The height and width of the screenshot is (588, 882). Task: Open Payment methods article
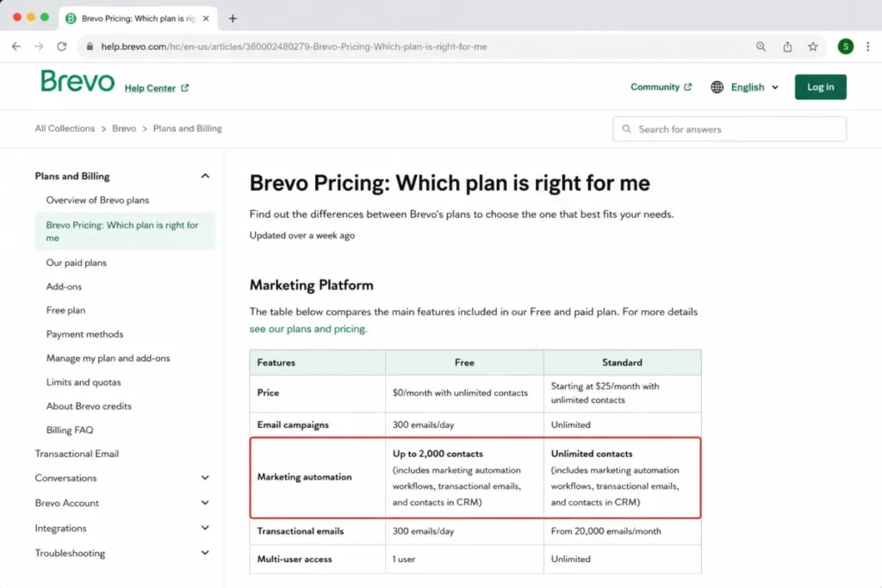(x=84, y=335)
